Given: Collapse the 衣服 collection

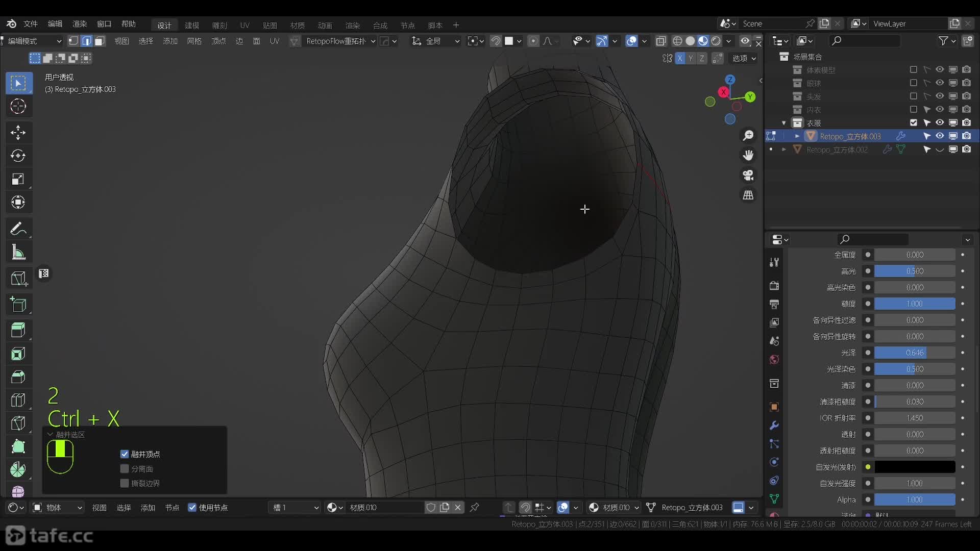Looking at the screenshot, I should [784, 123].
